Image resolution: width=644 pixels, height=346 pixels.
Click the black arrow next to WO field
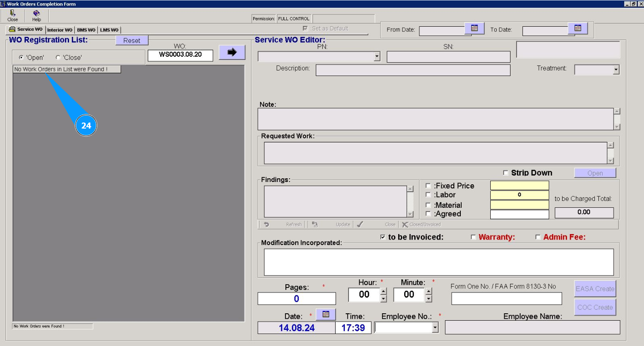pos(232,53)
